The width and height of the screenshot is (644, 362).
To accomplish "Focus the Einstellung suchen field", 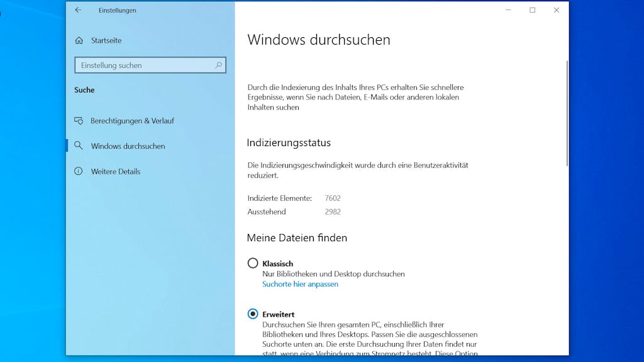I will tap(150, 65).
